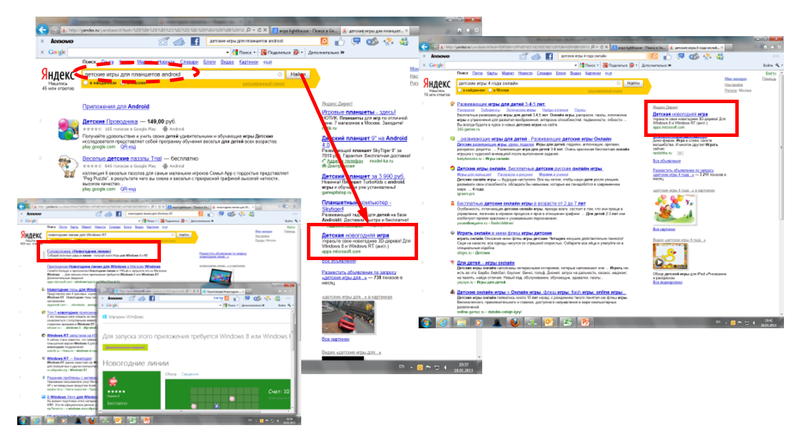Viewport: 800px width, 448px height.
Task: Open Картинки section in Android window Yandex nav
Action: coord(248,62)
